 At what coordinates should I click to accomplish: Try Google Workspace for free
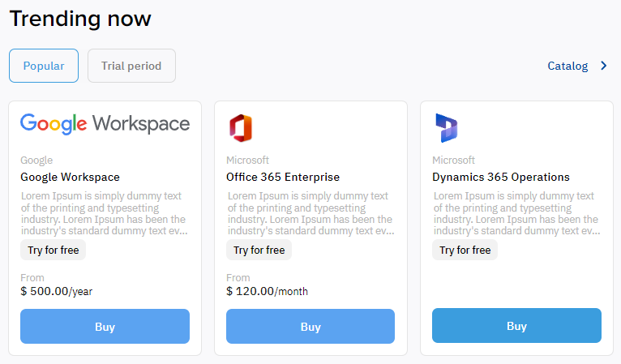[x=53, y=250]
